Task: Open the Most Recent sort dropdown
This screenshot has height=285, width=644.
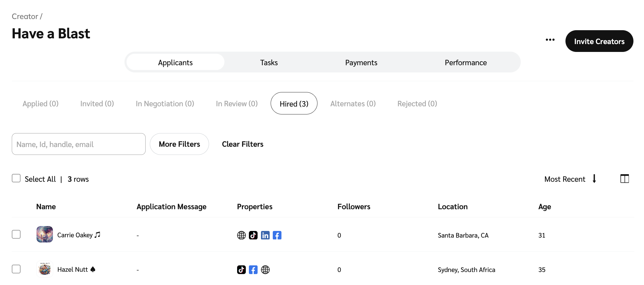Action: pos(565,179)
